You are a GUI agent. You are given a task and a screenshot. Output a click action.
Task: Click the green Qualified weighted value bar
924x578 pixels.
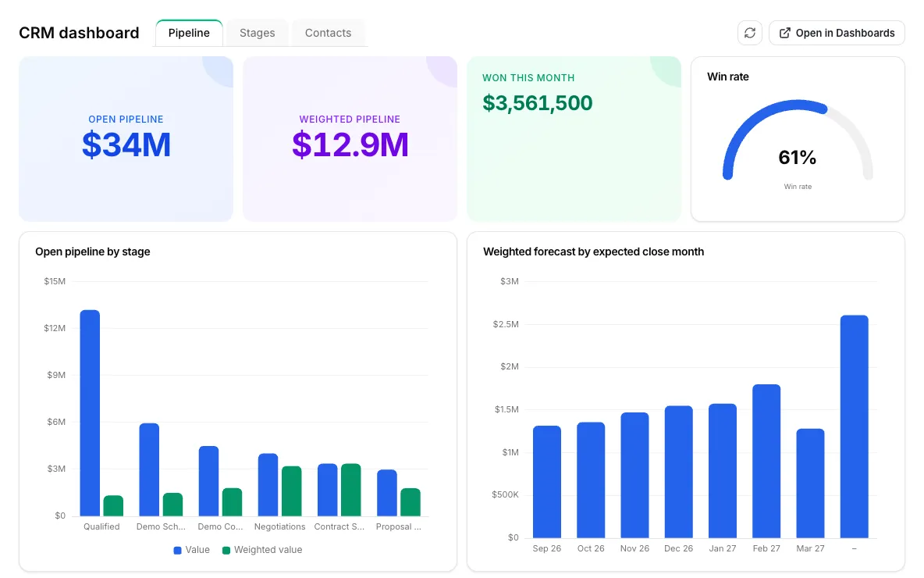click(113, 506)
